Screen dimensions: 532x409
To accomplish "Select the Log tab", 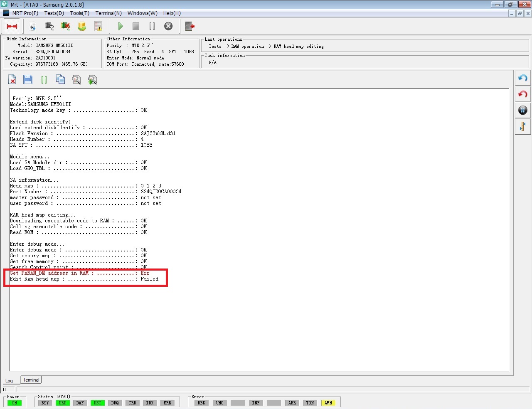I will pyautogui.click(x=9, y=381).
